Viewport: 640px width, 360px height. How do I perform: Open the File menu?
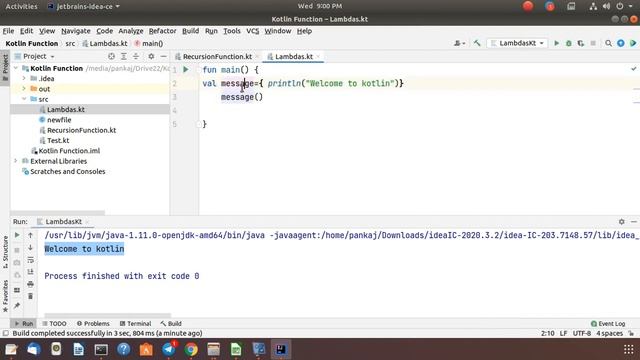(x=8, y=31)
